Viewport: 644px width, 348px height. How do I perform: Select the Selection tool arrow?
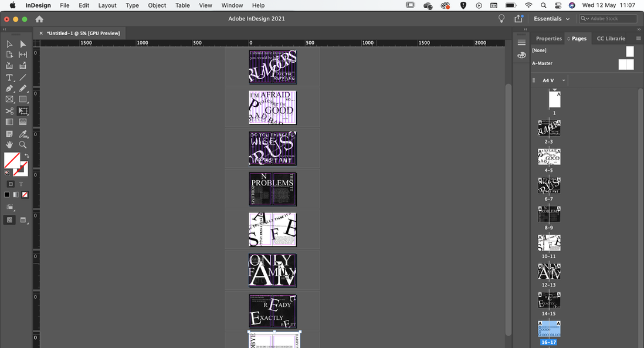(x=9, y=44)
